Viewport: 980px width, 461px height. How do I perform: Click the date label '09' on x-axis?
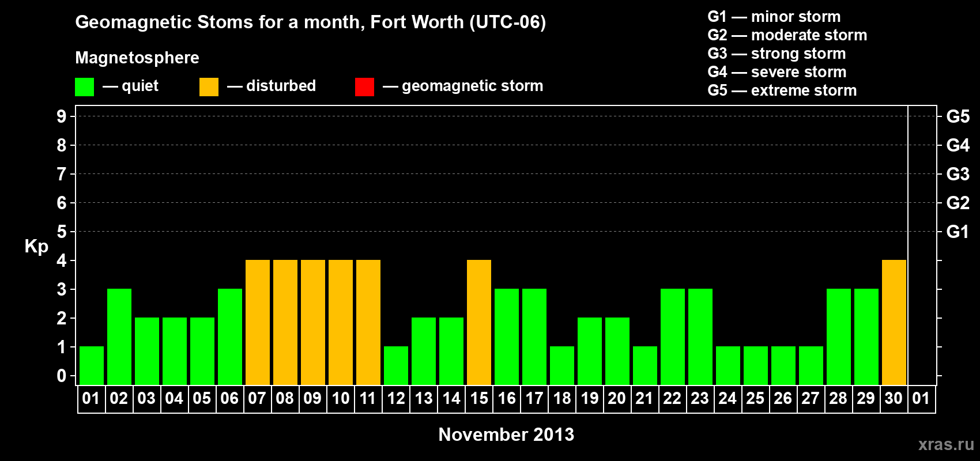coord(312,399)
